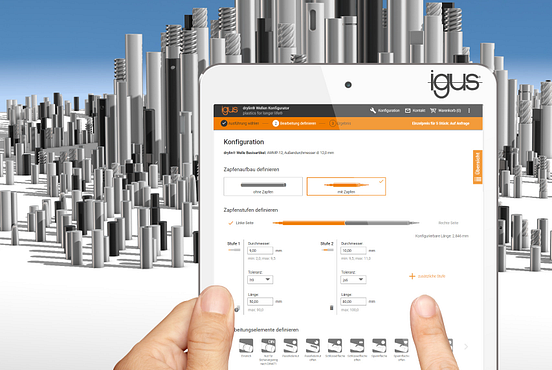Show more machining elements with right chevron
552x370 pixels.
coord(466,346)
